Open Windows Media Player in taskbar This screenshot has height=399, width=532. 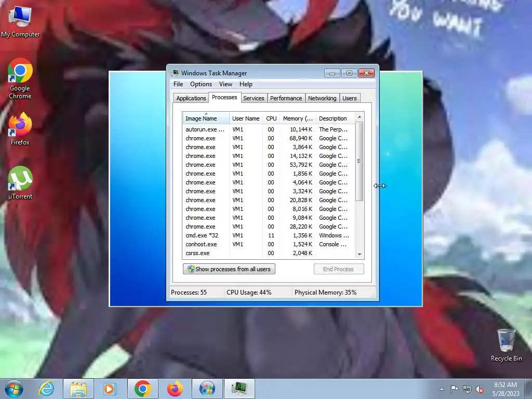click(x=110, y=389)
